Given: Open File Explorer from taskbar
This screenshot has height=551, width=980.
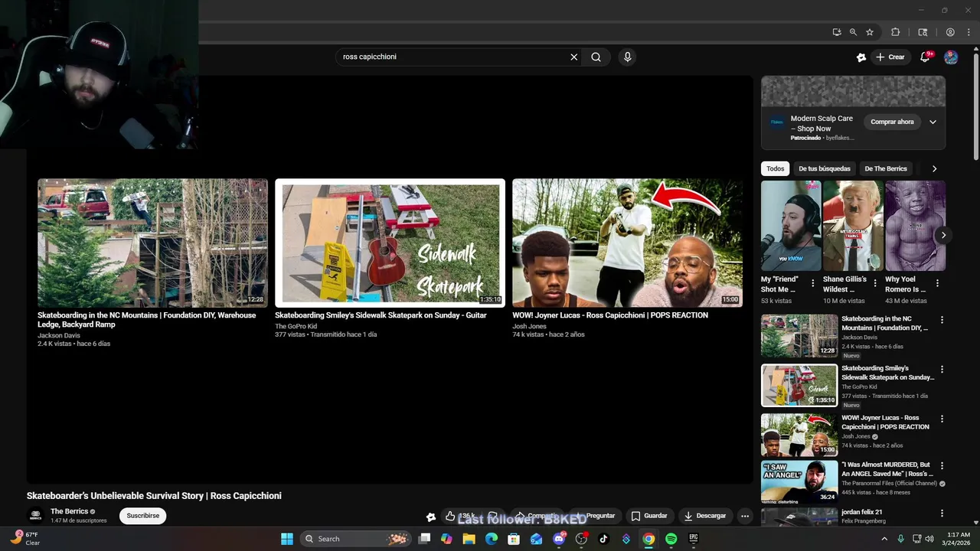Looking at the screenshot, I should click(x=469, y=539).
